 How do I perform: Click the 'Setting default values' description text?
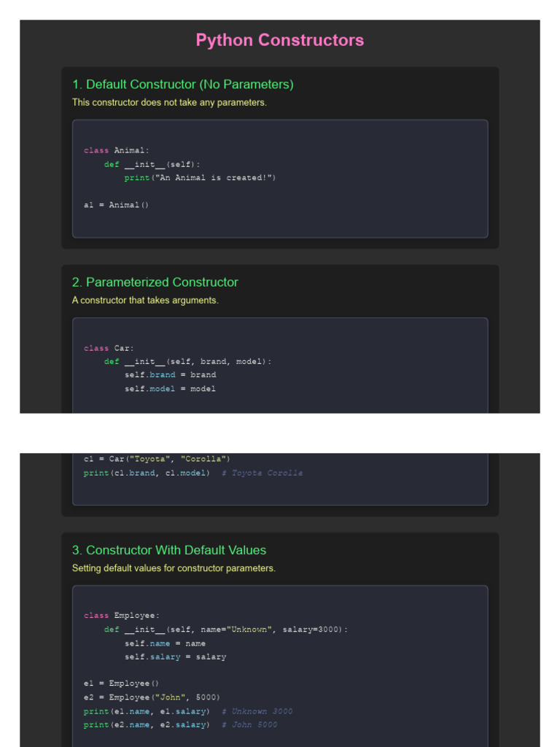(174, 568)
